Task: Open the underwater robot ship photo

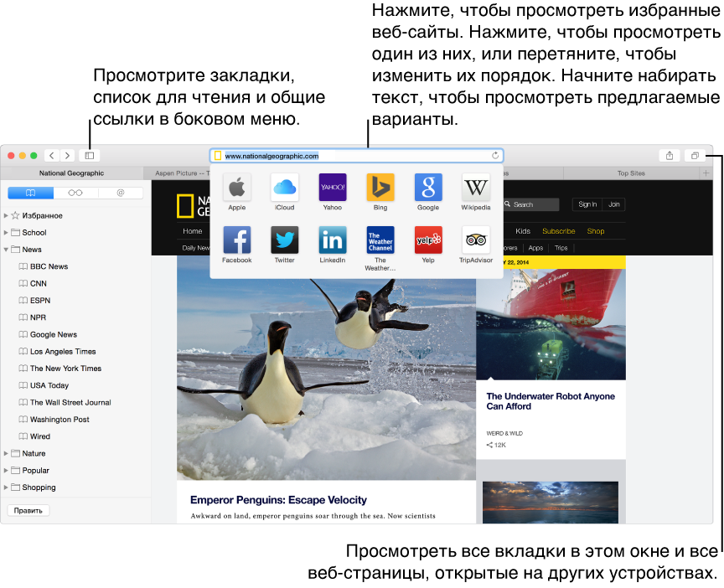Action: point(551,324)
